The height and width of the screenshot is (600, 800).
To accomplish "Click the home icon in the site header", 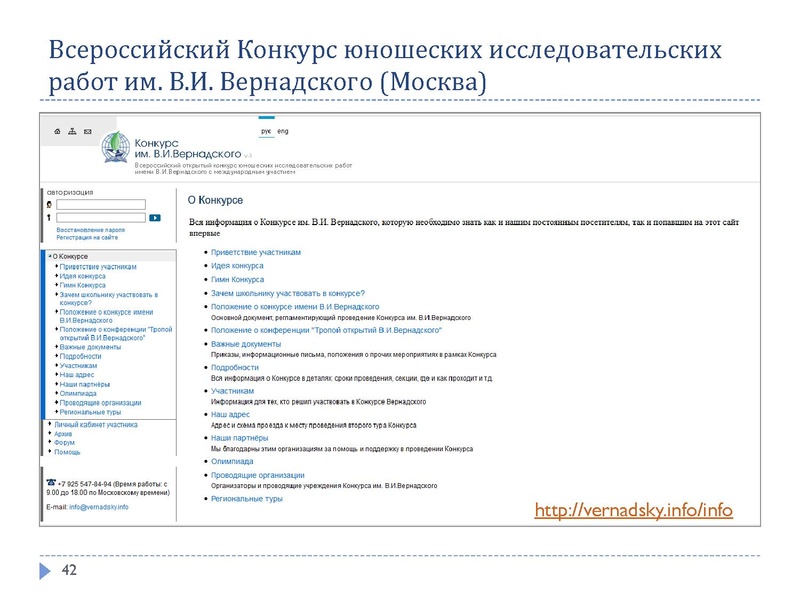I will [x=58, y=130].
